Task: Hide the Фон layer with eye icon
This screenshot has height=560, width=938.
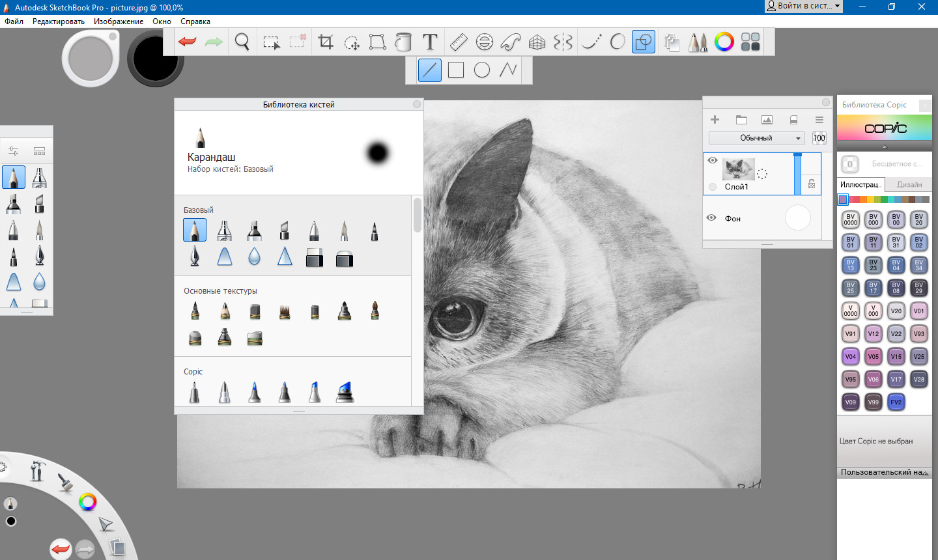Action: coord(711,217)
